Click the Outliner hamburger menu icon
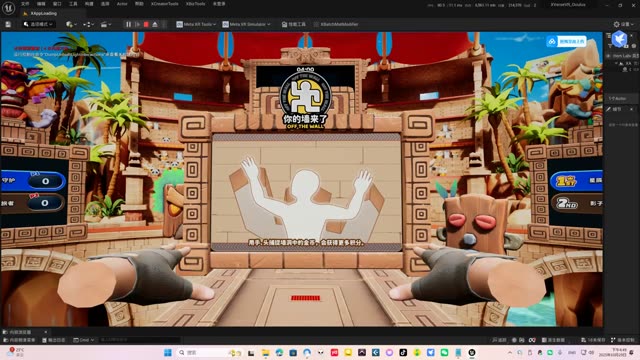The height and width of the screenshot is (360, 640). pyautogui.click(x=609, y=36)
